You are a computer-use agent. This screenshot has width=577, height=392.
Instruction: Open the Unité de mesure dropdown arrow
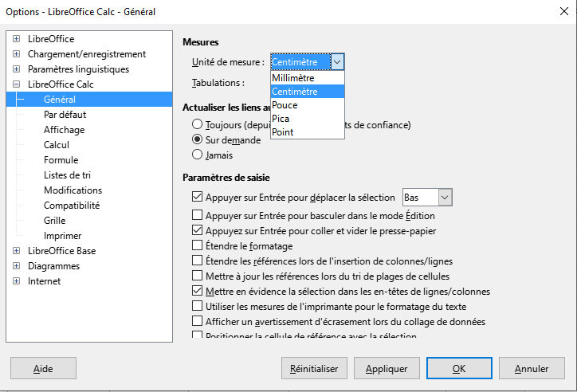click(337, 61)
